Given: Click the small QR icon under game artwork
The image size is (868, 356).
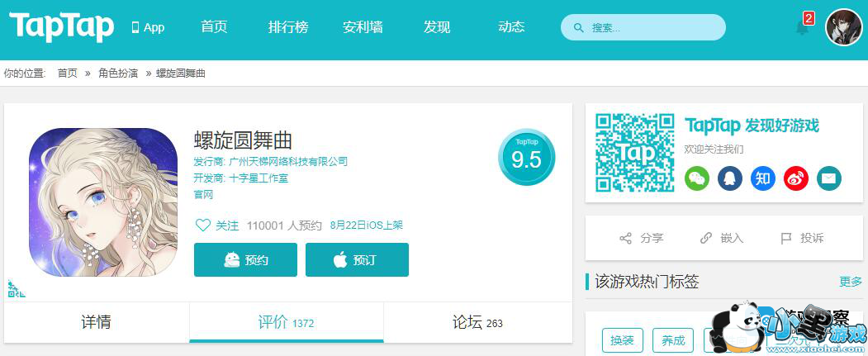Looking at the screenshot, I should [x=16, y=288].
